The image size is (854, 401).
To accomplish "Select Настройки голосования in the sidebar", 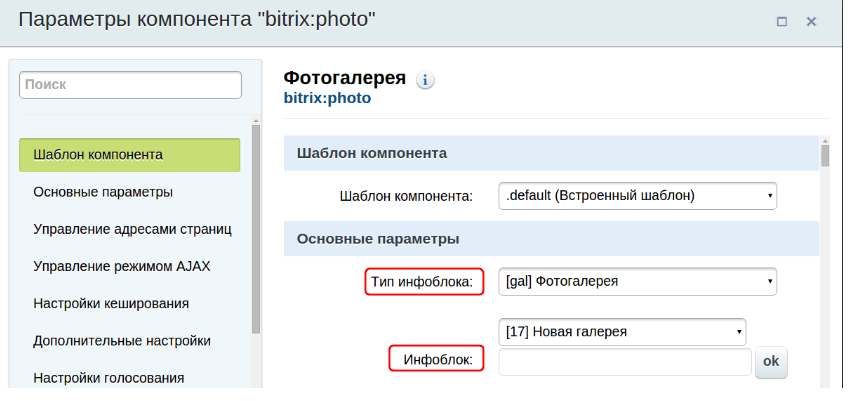I will (x=109, y=377).
